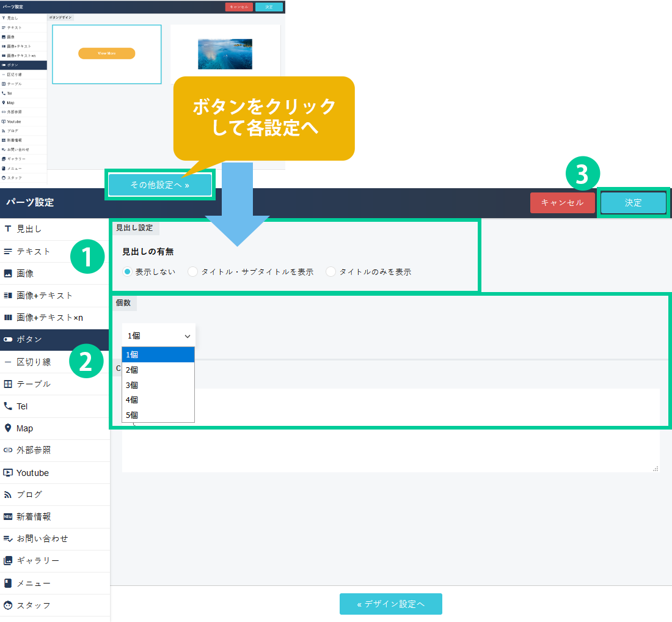Screen dimensions: 672x622
Task: Select the ギャラリー gallery icon
Action: tap(8, 561)
